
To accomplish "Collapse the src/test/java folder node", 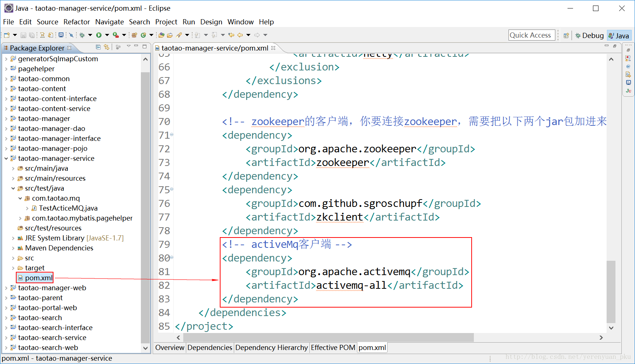I will (13, 188).
